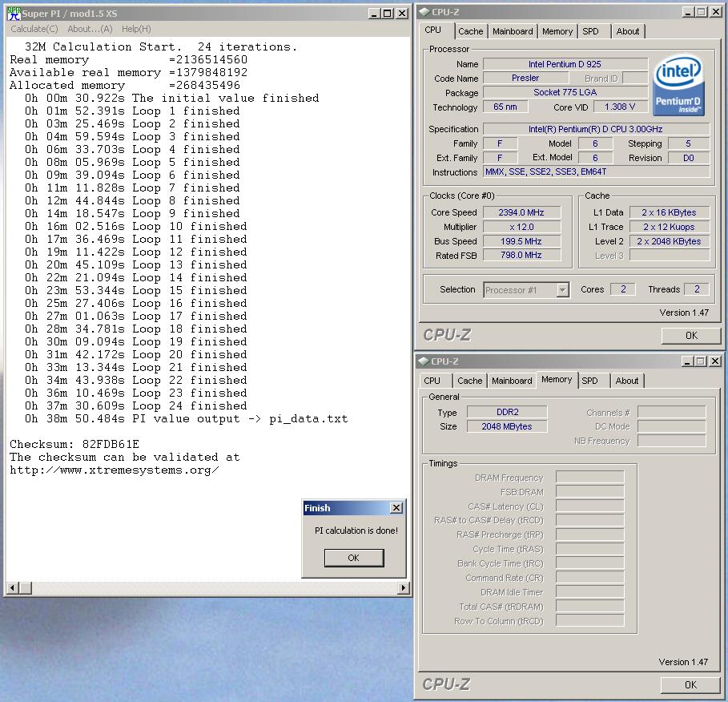
Task: Click the Checksum: 82FDB61E line
Action: pos(74,444)
